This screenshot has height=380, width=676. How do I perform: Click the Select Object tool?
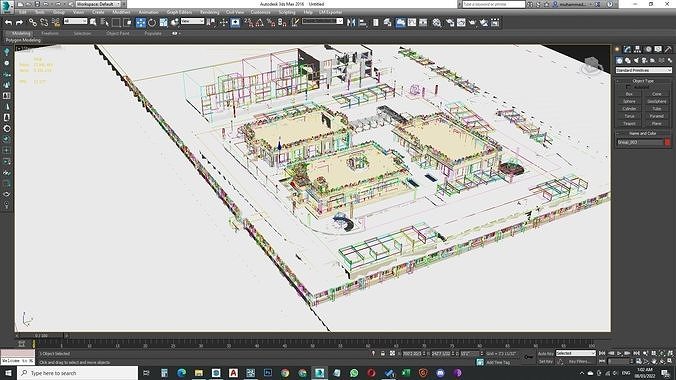[x=93, y=22]
